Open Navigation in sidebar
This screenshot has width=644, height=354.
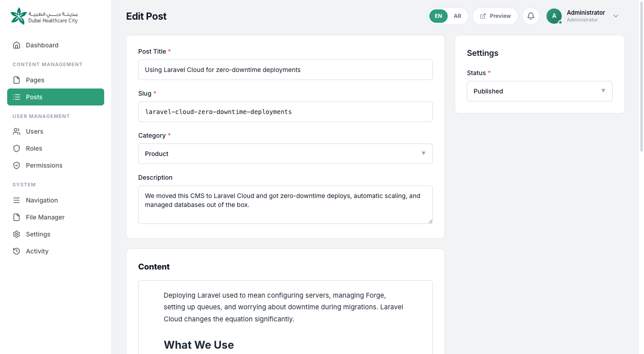[55, 200]
